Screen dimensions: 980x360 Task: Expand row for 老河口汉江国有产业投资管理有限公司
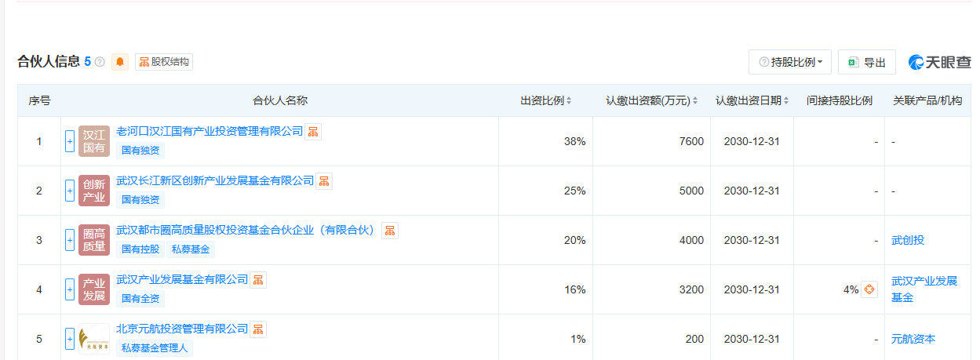click(70, 141)
